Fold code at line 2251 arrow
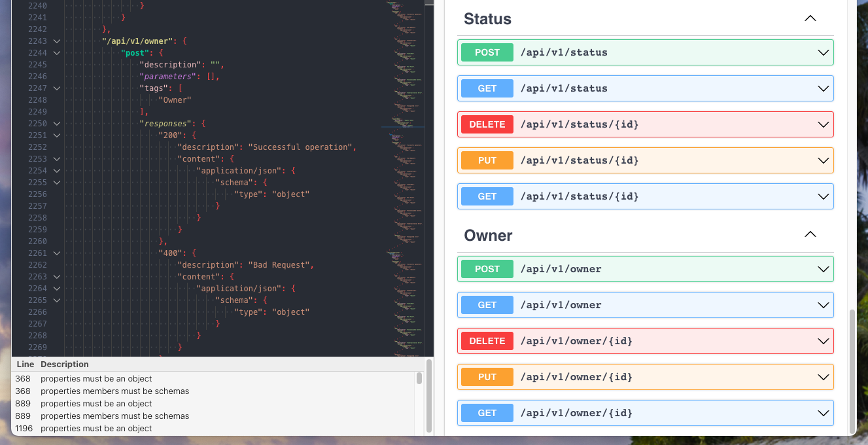The width and height of the screenshot is (868, 445). (57, 135)
